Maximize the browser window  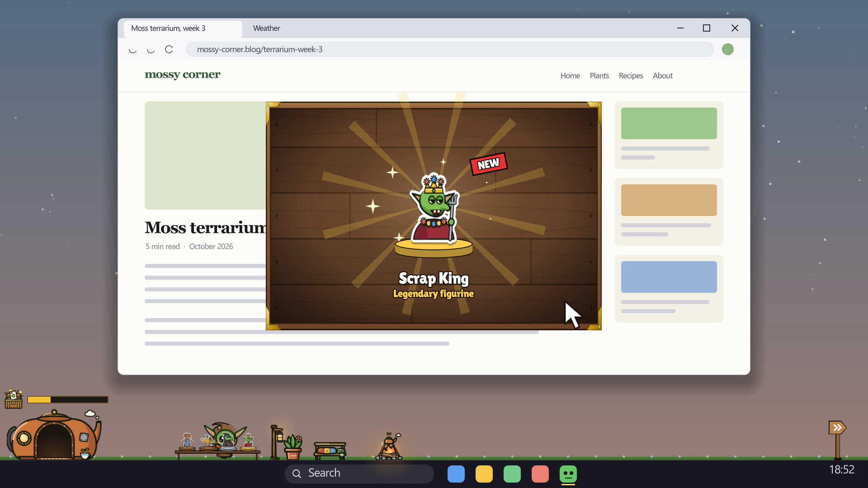click(707, 28)
